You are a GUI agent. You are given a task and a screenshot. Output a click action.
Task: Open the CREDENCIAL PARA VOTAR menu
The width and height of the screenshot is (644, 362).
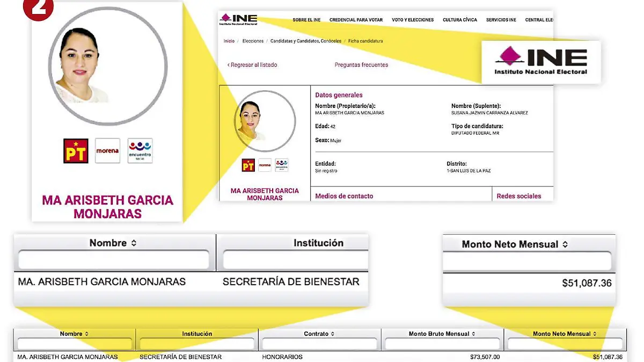coord(356,20)
